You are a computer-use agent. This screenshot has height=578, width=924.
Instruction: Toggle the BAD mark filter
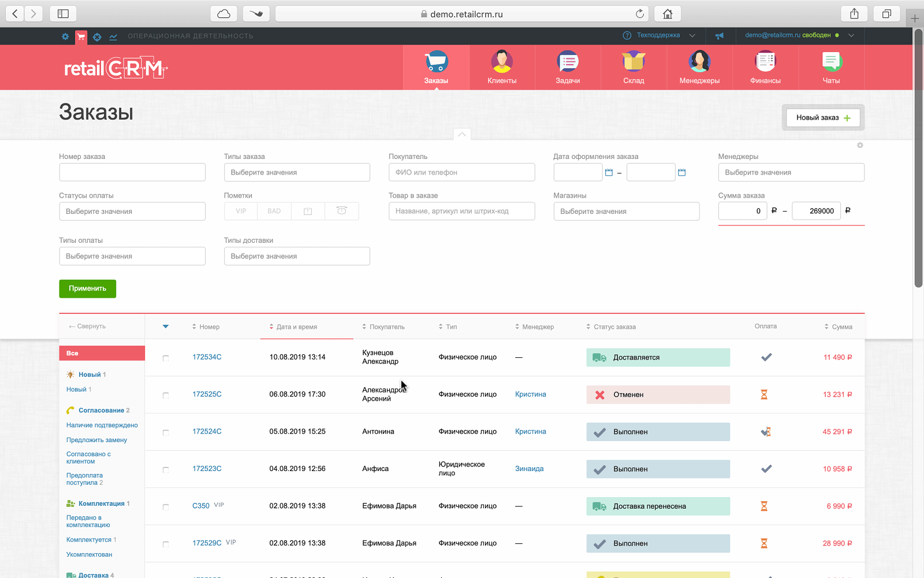click(274, 211)
